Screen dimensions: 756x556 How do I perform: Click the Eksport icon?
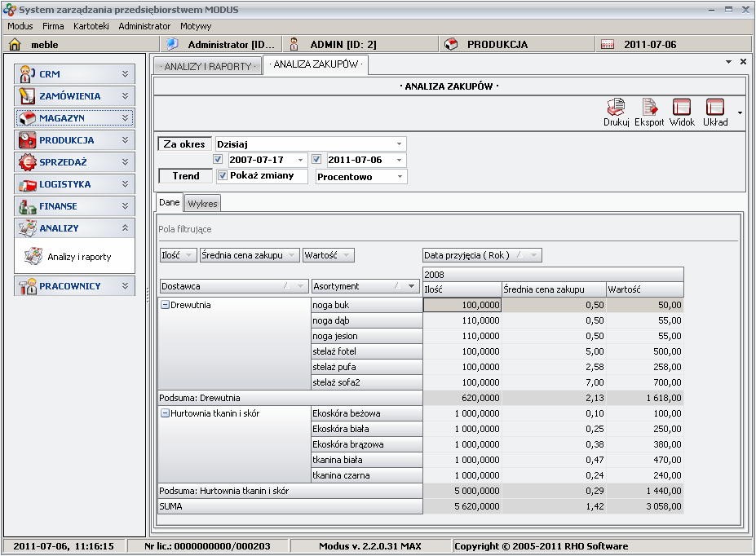pos(649,108)
